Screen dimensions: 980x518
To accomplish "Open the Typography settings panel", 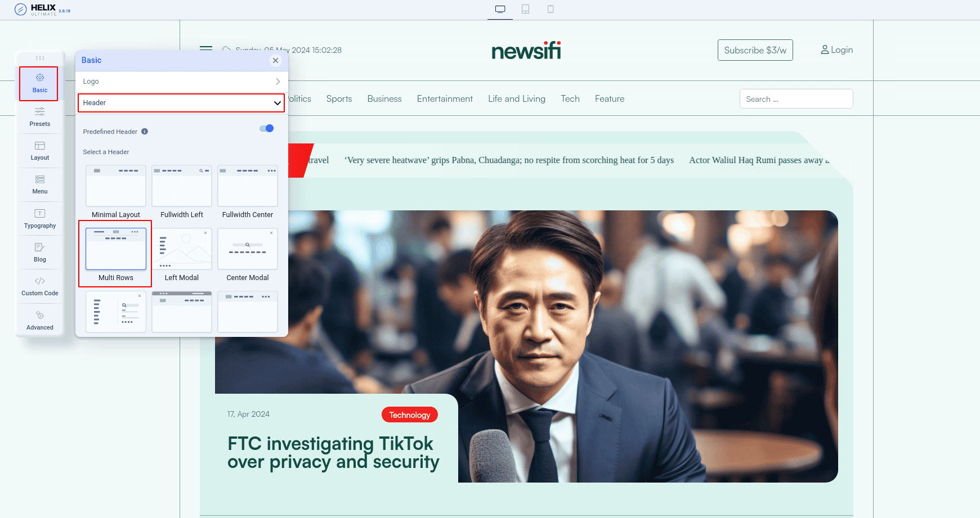I will [39, 218].
